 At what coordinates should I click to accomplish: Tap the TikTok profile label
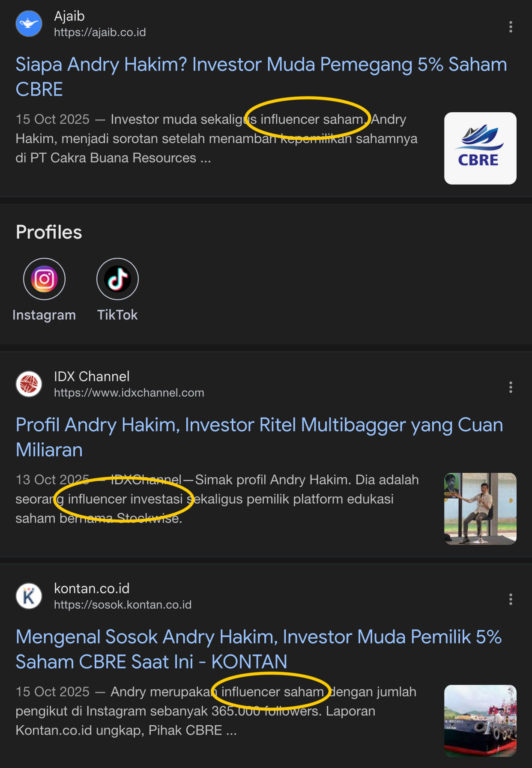tap(117, 315)
